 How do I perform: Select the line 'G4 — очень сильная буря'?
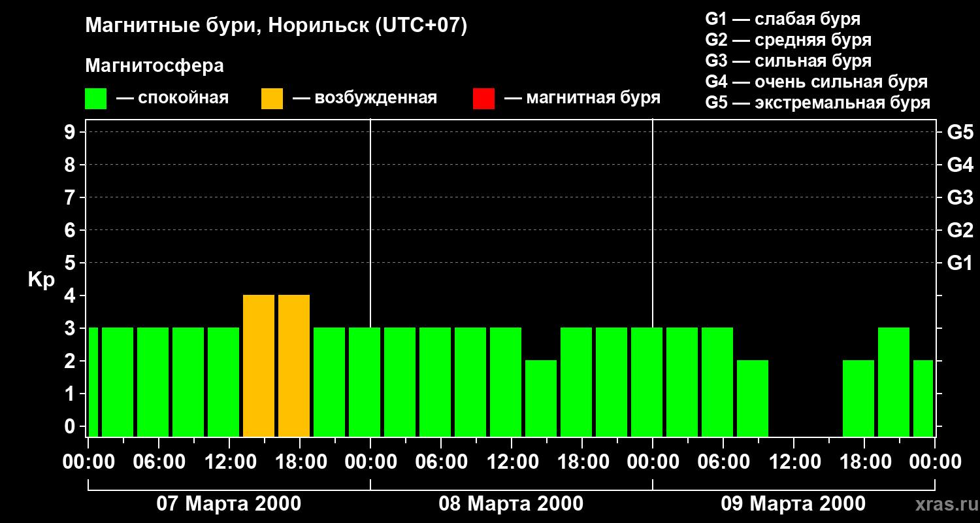[817, 82]
